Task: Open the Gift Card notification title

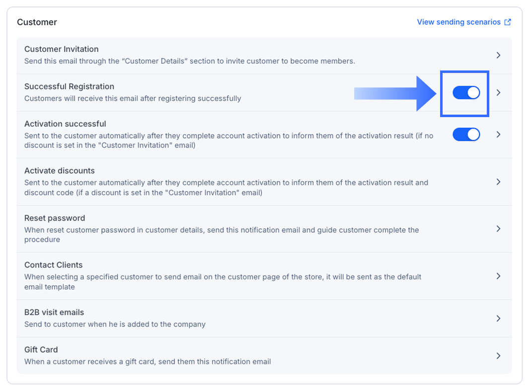Action: point(41,350)
